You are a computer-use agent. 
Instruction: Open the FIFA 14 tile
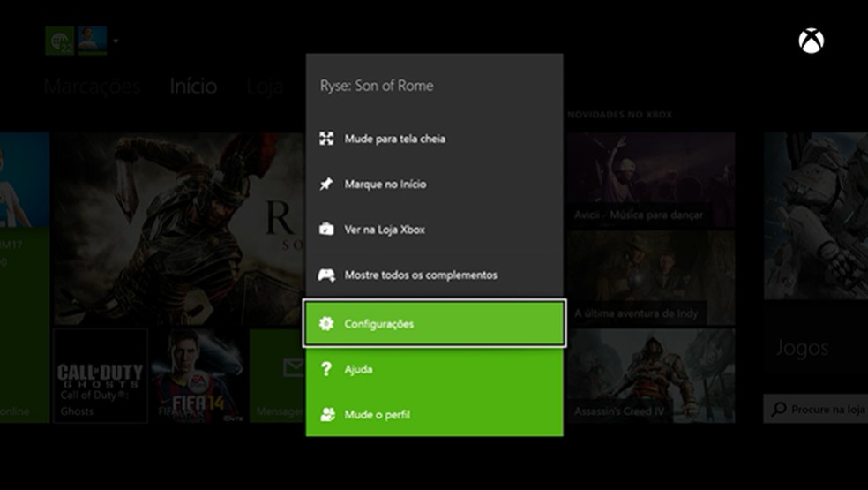click(198, 376)
